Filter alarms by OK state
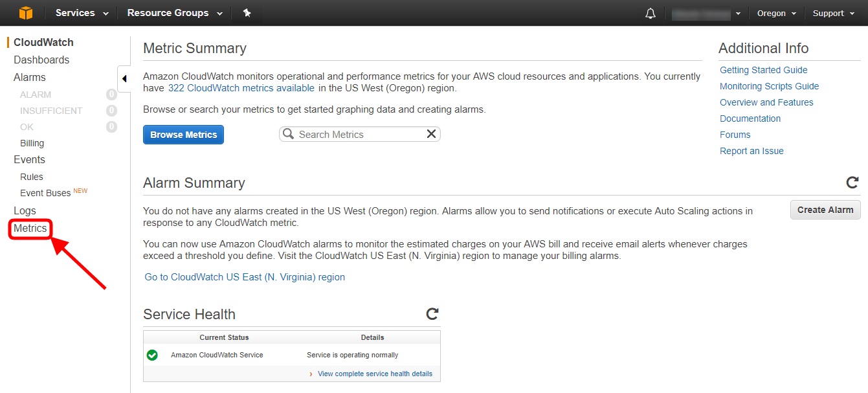868x393 pixels. (x=27, y=127)
